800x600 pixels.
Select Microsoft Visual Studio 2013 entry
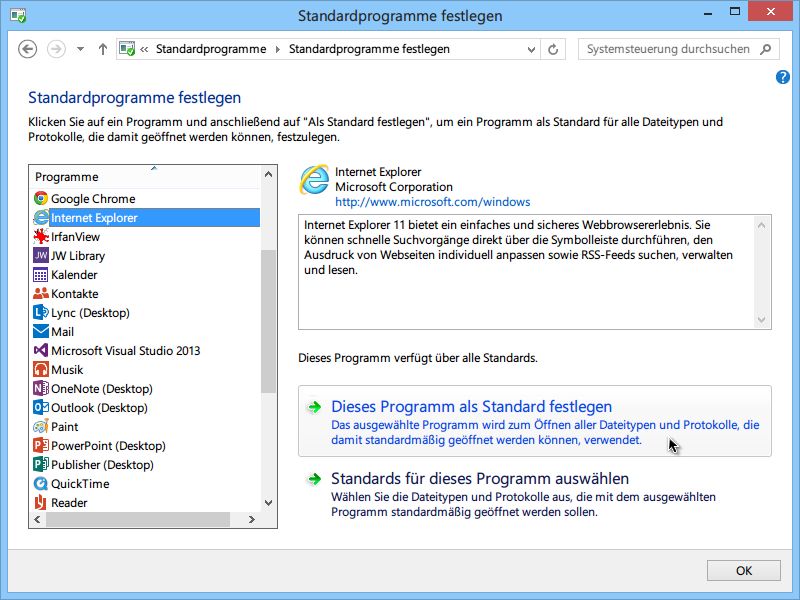point(144,351)
